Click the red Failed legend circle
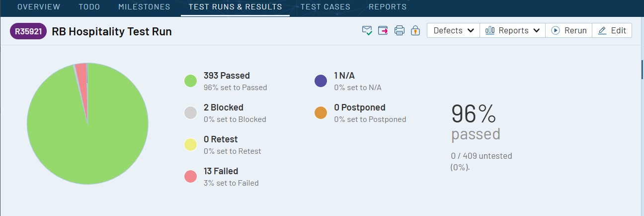This screenshot has width=644, height=216. 191,176
